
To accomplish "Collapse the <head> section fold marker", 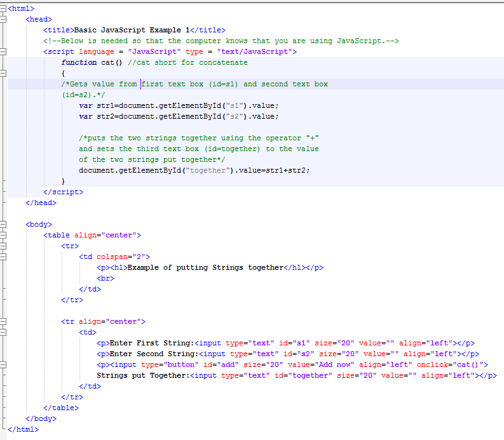I will (x=3, y=20).
